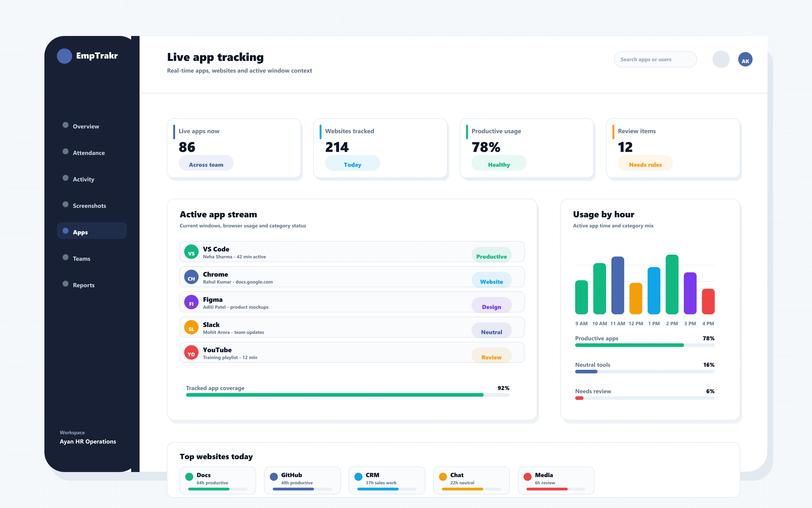Viewport: 812px width, 508px height.
Task: Click the 214 websites tracked value
Action: 337,147
